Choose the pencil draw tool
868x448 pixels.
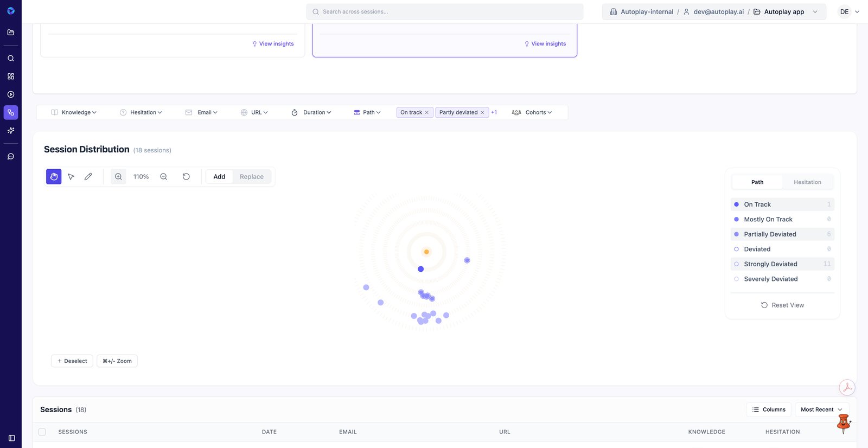tap(88, 177)
